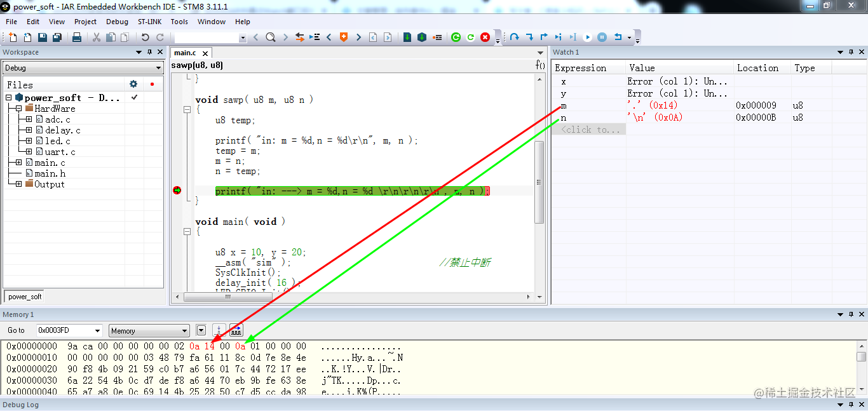This screenshot has height=411, width=868.
Task: Click the workspace Files settings gear icon
Action: 133,84
